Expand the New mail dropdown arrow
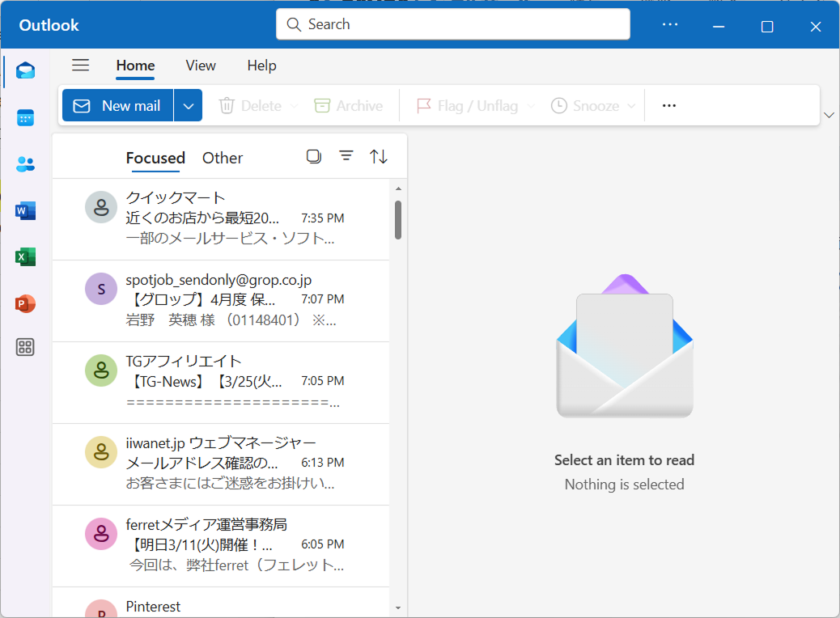This screenshot has width=840, height=618. click(188, 105)
